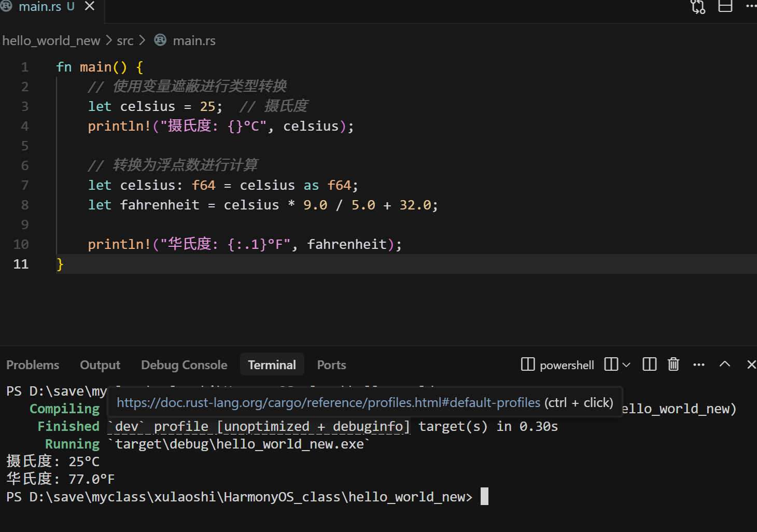Screen dimensions: 757x532
Task: Click println fahrenheit line in editor
Action: [x=245, y=244]
